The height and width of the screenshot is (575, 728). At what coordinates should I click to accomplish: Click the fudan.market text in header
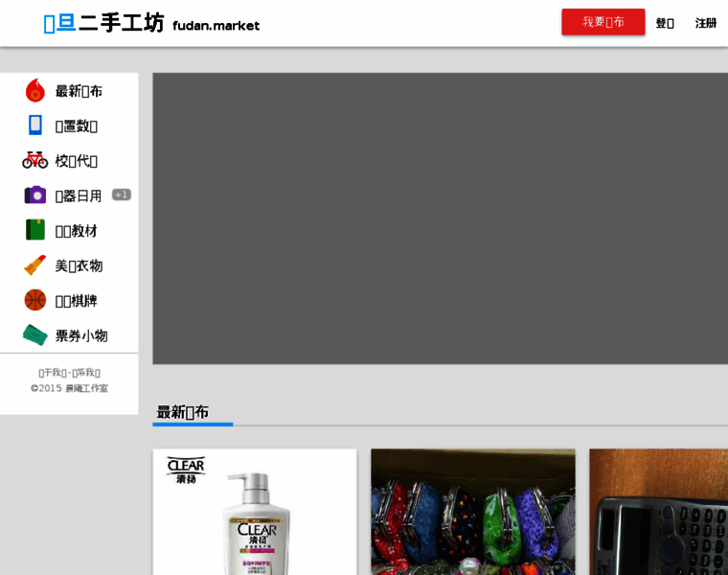(216, 26)
